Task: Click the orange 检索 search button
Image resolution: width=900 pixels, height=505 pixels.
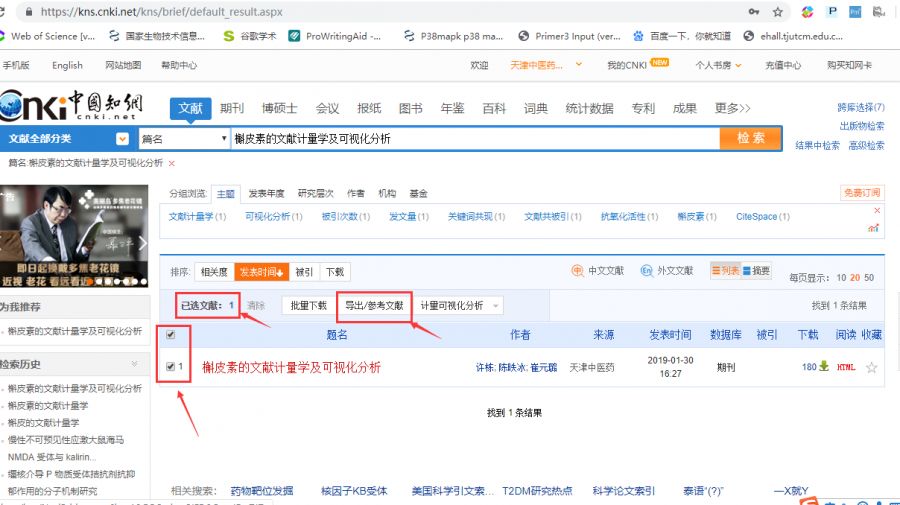Action: (x=751, y=138)
